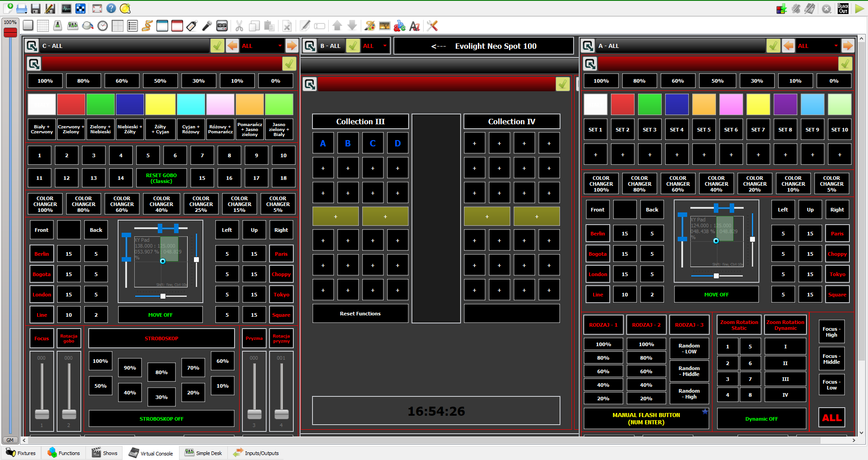Screen dimensions: 868x460
Task: Click the Grand Master slider handle
Action: click(10, 33)
